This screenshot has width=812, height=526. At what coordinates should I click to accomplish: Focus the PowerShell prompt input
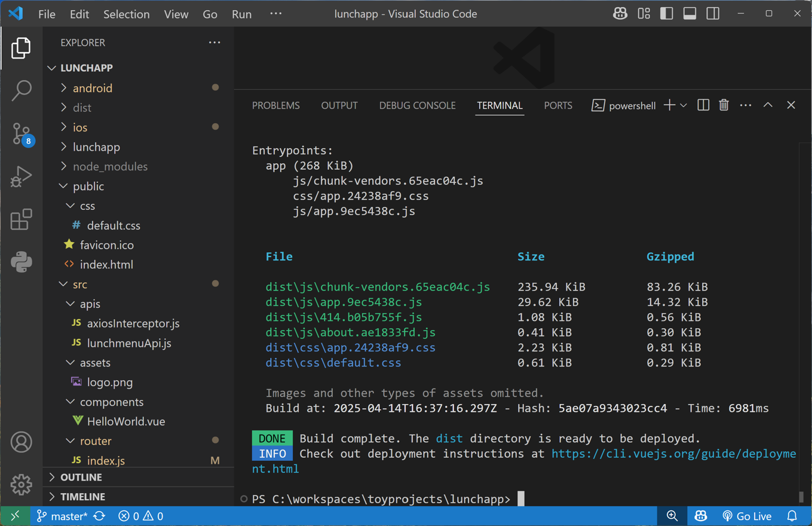coord(521,499)
